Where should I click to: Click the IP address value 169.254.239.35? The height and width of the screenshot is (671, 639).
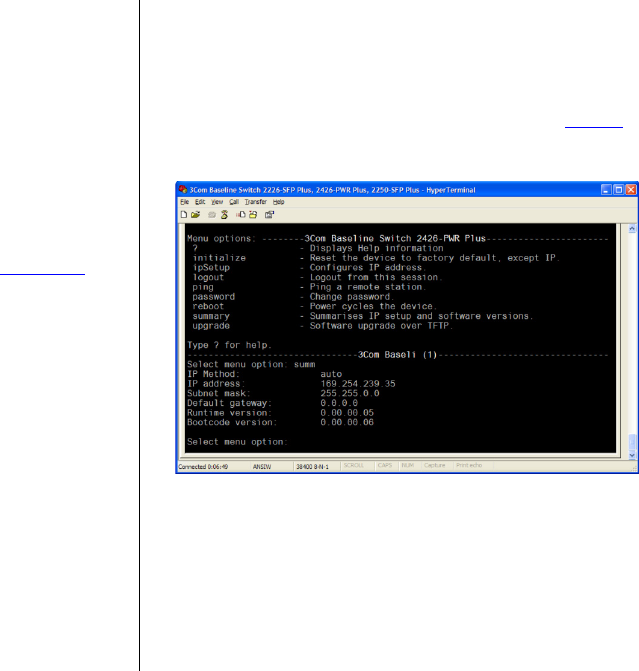point(358,384)
